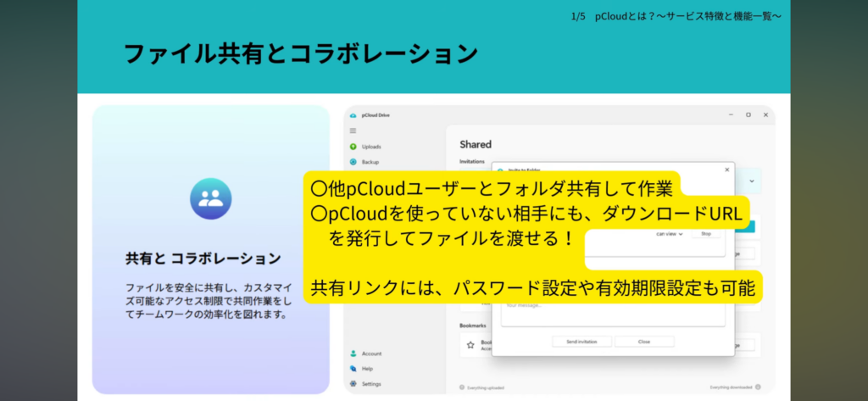868x401 pixels.
Task: Maximize the pCloud Drive window
Action: (748, 114)
